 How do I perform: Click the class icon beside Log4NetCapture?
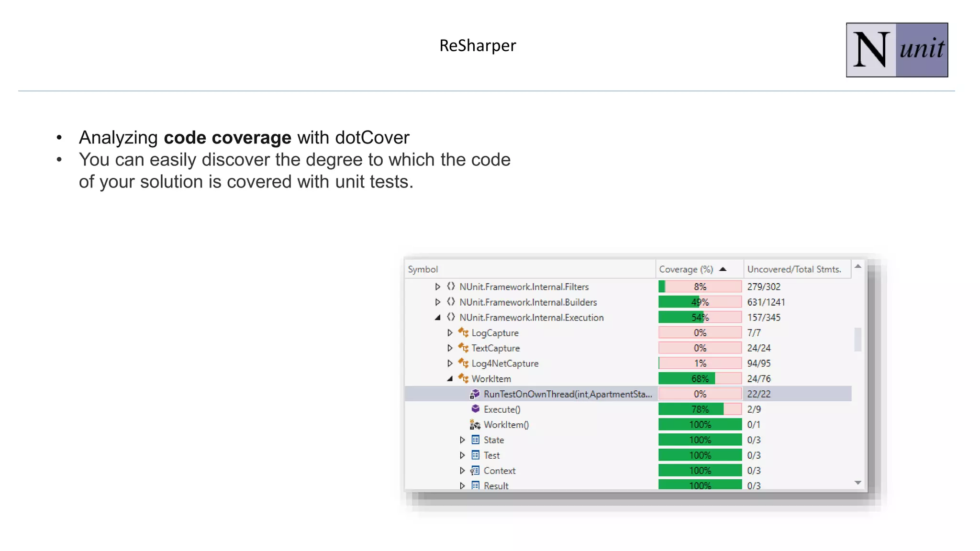coord(463,363)
